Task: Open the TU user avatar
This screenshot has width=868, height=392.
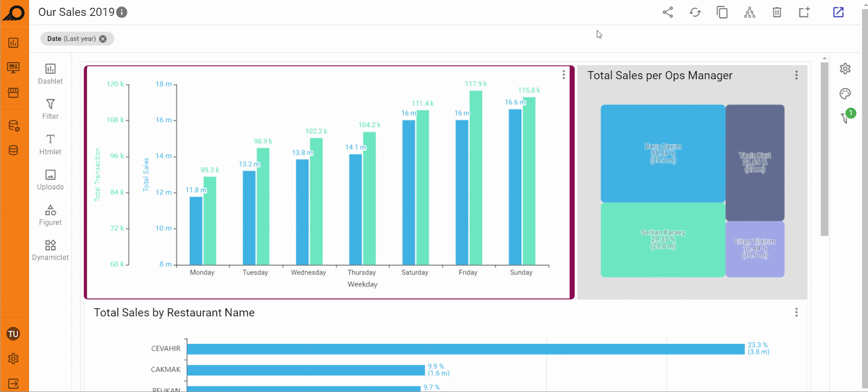Action: (14, 334)
